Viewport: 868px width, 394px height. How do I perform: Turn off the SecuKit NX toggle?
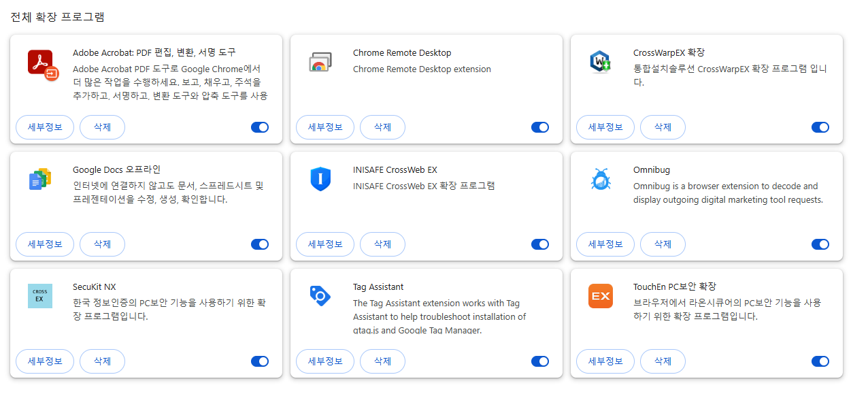(x=260, y=361)
